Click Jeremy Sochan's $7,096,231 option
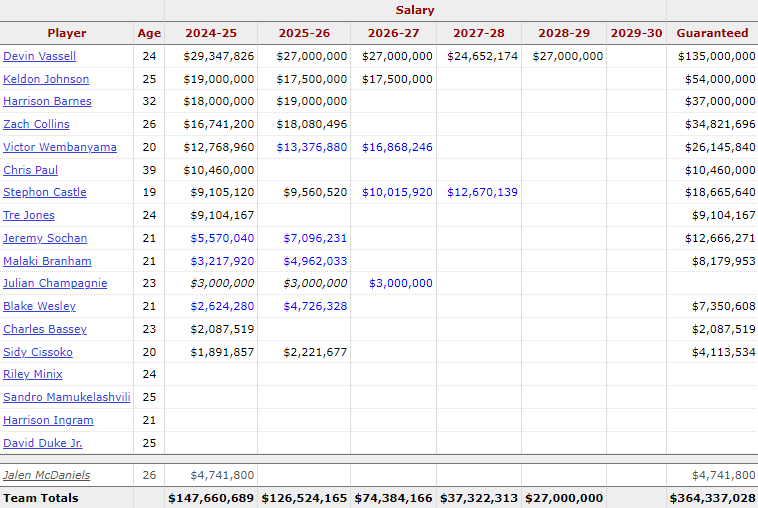758x508 pixels. point(315,238)
